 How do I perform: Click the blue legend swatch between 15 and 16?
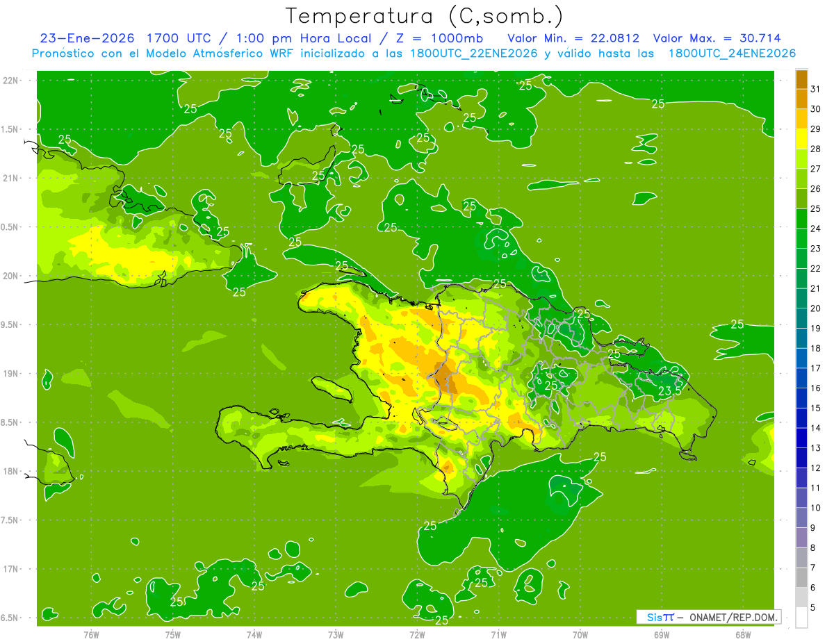click(x=801, y=397)
